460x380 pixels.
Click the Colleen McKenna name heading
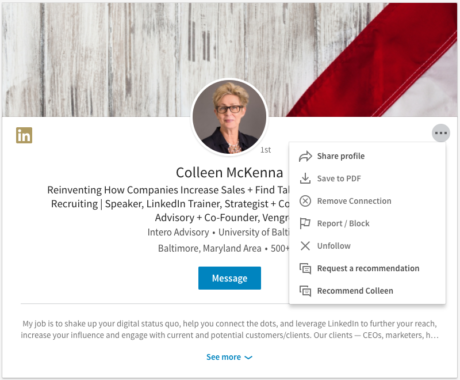tap(229, 173)
